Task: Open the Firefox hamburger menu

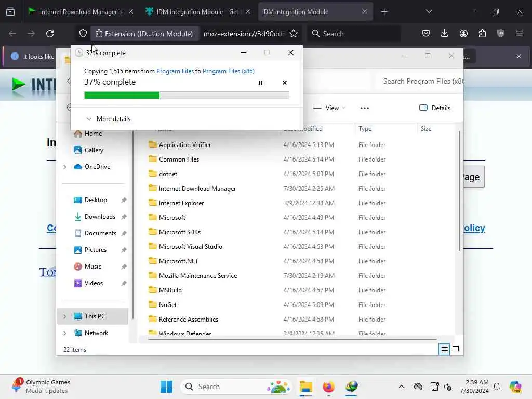Action: pyautogui.click(x=520, y=34)
